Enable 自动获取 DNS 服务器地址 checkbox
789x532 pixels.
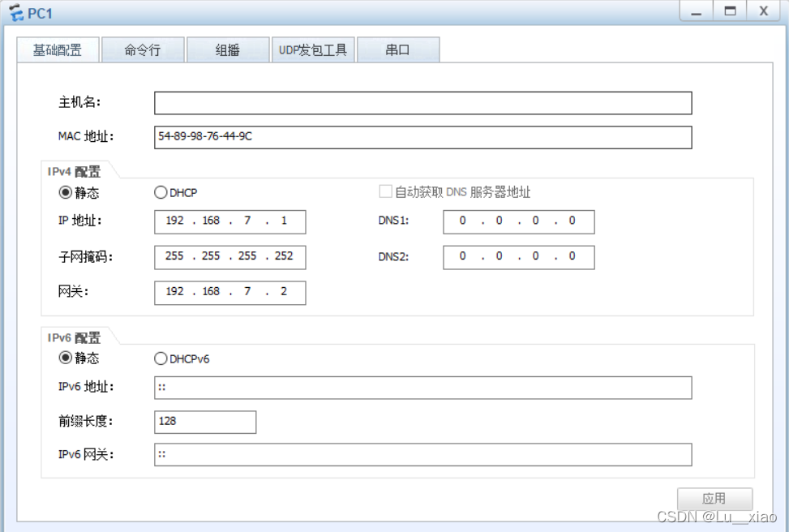(385, 191)
